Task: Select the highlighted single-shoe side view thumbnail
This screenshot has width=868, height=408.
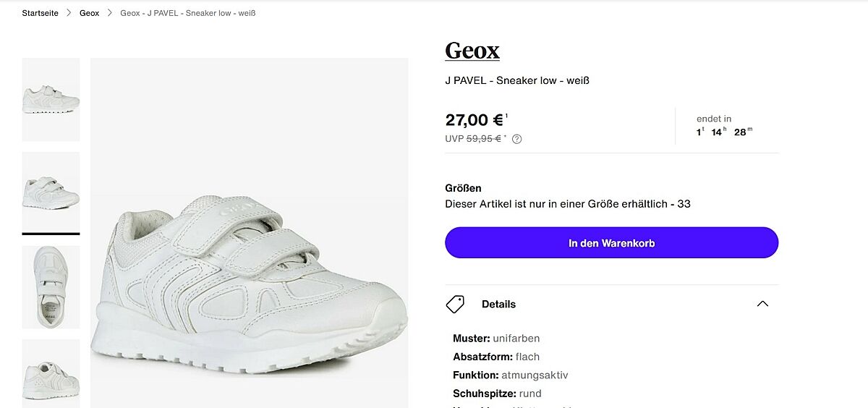Action: click(51, 192)
